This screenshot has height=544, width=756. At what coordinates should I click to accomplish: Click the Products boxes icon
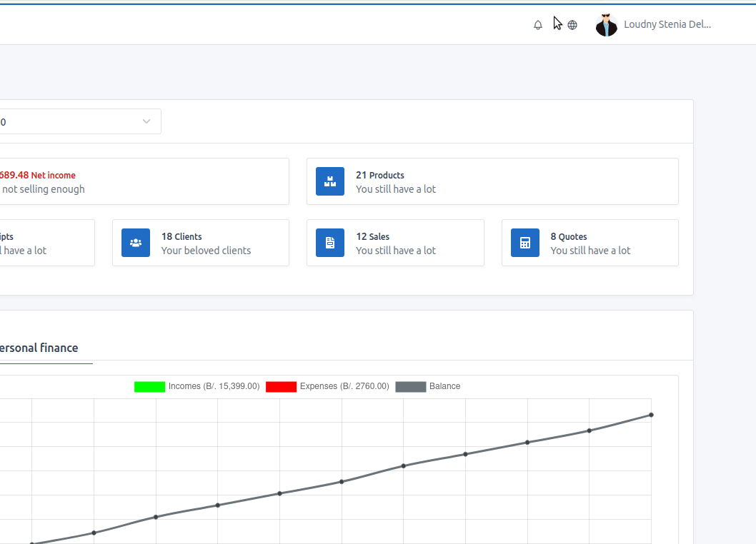click(x=330, y=181)
